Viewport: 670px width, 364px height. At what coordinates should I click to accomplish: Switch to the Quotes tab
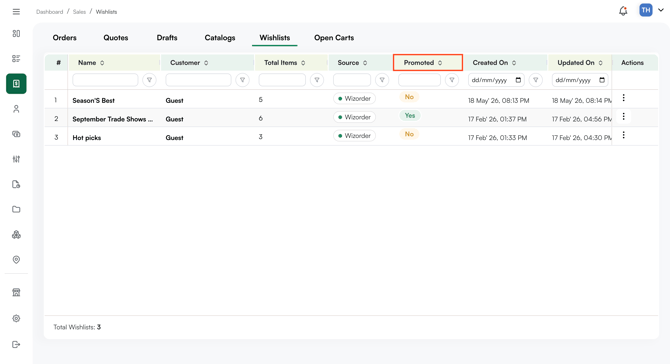coord(116,38)
